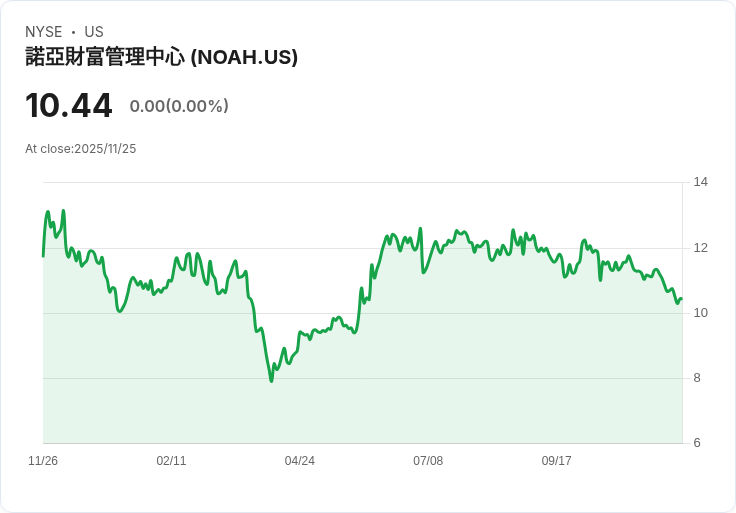Click the 02/11 date on x-axis
This screenshot has width=736, height=513.
pos(171,461)
